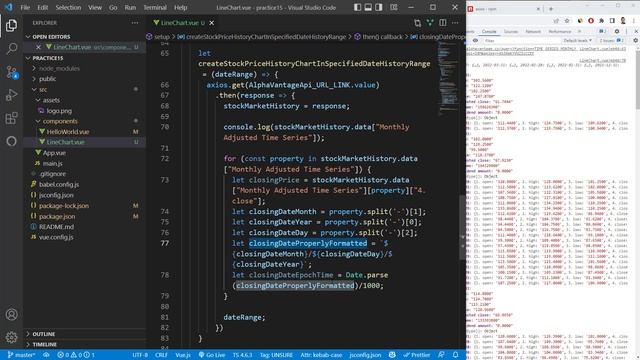Screen dimensions: 640x360
Task: Collapse the Open Editors section
Action: pos(85,37)
